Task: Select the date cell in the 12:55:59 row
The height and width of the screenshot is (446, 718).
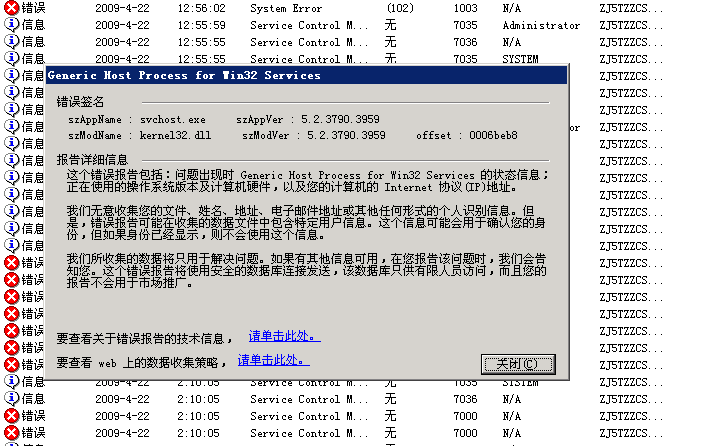Action: pos(122,25)
